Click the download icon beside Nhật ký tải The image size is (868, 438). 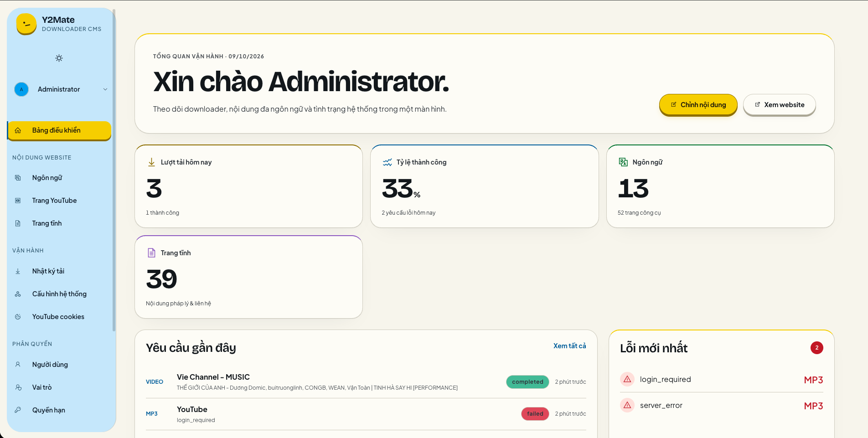(18, 271)
